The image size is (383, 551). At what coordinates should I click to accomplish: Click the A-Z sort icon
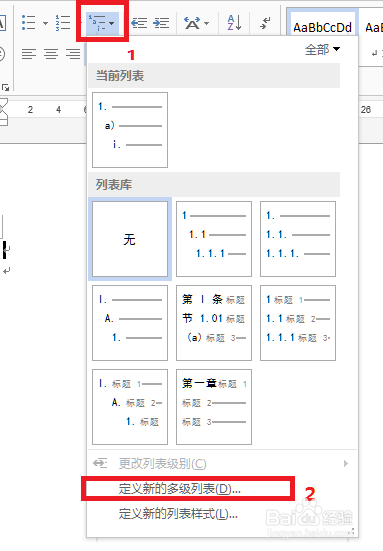pyautogui.click(x=234, y=23)
